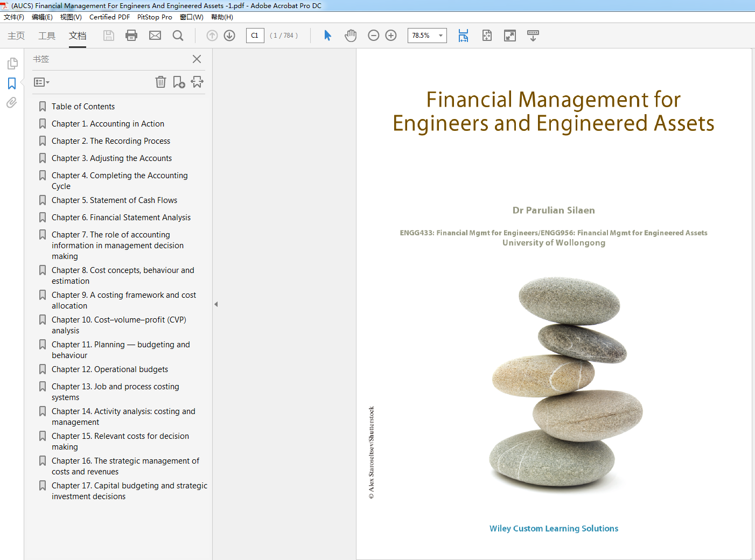Find the current bookmark icon
This screenshot has width=755, height=560.
tap(197, 82)
